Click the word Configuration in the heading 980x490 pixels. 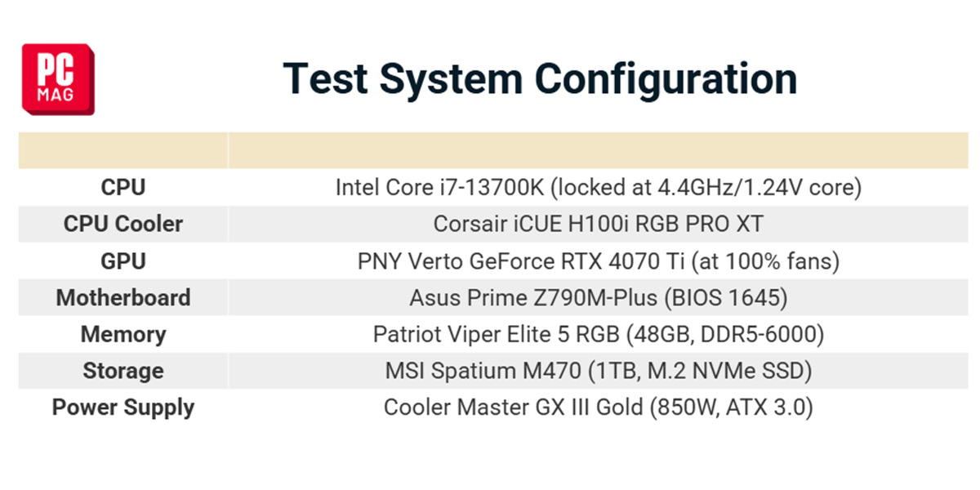pos(666,79)
